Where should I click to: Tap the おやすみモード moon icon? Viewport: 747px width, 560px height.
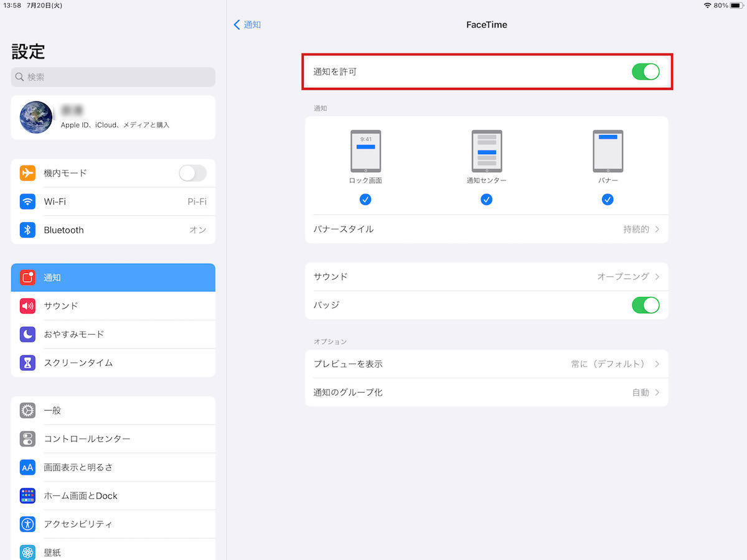[27, 334]
